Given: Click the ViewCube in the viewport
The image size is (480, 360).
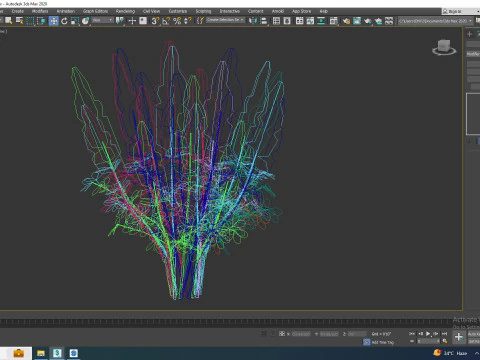Looking at the screenshot, I should click(444, 47).
